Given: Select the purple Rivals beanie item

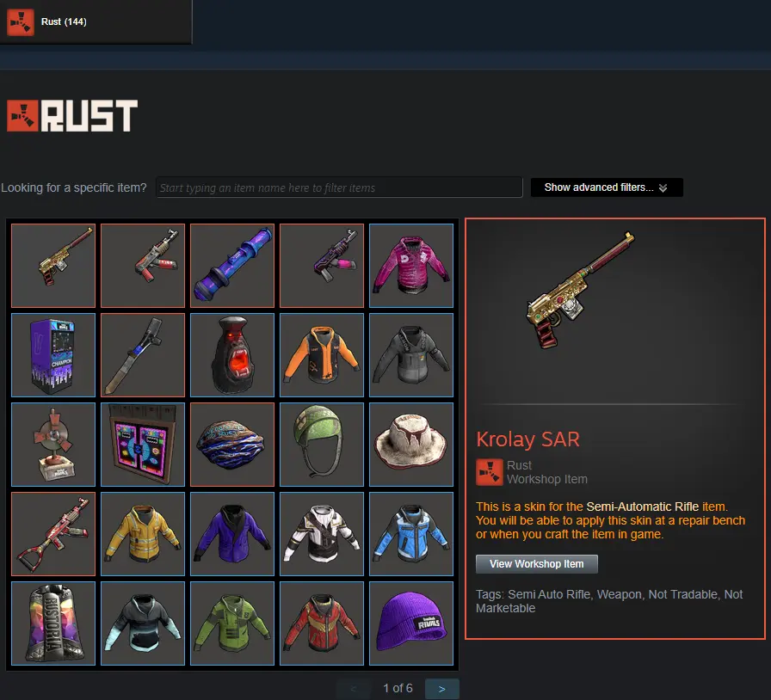Looking at the screenshot, I should (x=411, y=623).
